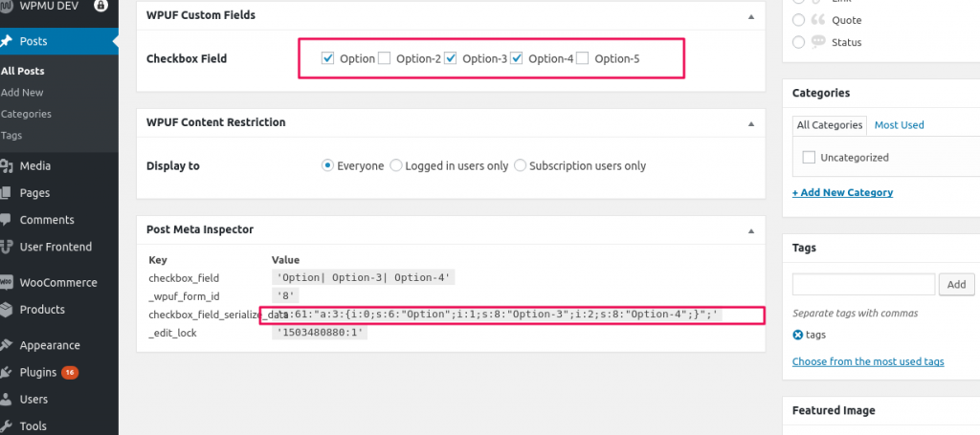This screenshot has height=435, width=980.
Task: Click the Add New Category link
Action: tap(842, 192)
